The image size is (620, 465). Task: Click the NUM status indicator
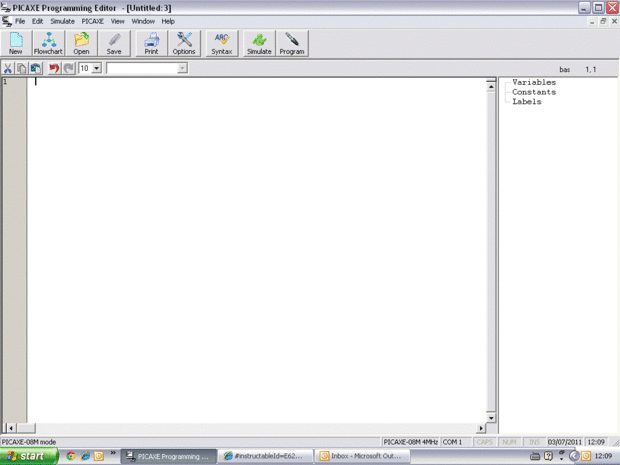(x=509, y=442)
